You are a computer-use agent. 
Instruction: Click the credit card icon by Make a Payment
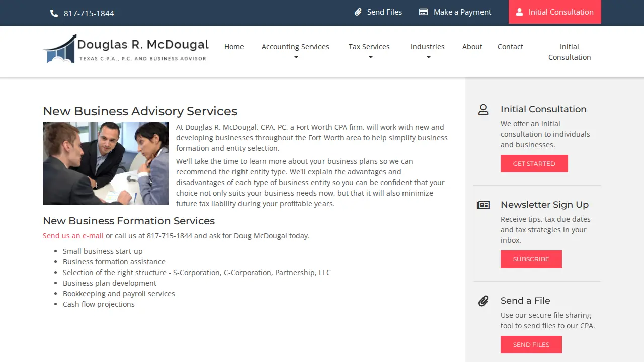[x=424, y=12]
